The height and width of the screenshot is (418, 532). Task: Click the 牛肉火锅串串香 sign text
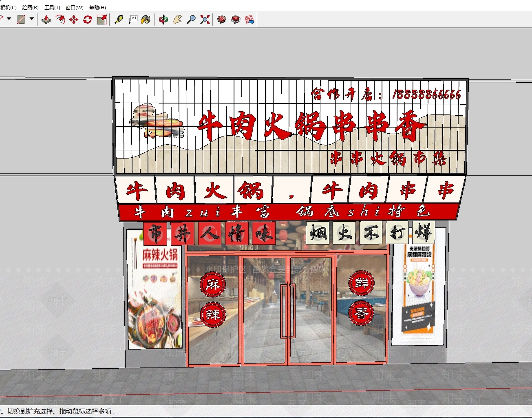pyautogui.click(x=312, y=126)
